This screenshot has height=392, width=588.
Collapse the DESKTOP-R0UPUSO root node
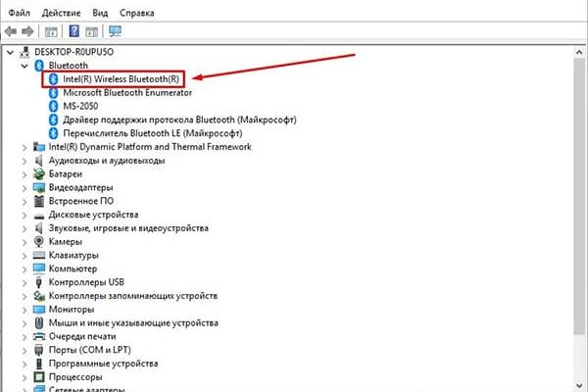pos(11,52)
